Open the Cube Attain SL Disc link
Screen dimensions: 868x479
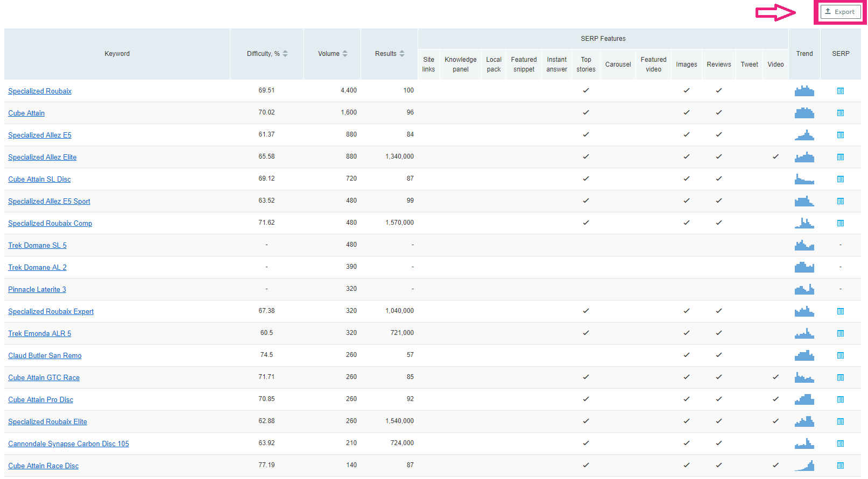[39, 180]
